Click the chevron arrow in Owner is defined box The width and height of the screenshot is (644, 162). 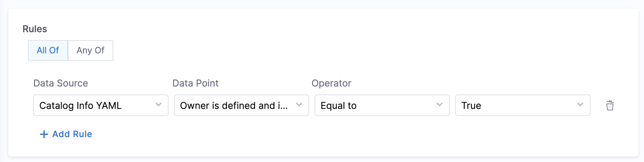[299, 105]
